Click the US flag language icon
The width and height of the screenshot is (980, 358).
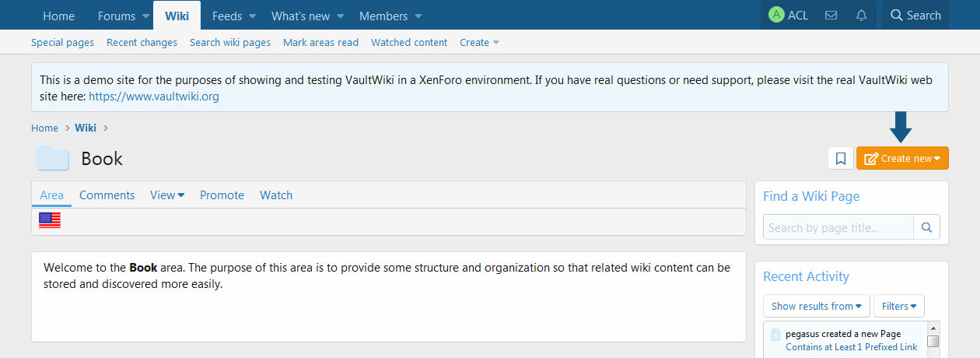point(50,221)
